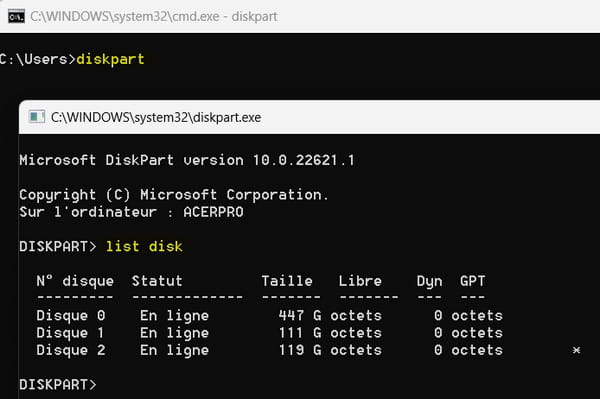The image size is (600, 399).
Task: Click the 'Taille' column header
Action: [287, 281]
